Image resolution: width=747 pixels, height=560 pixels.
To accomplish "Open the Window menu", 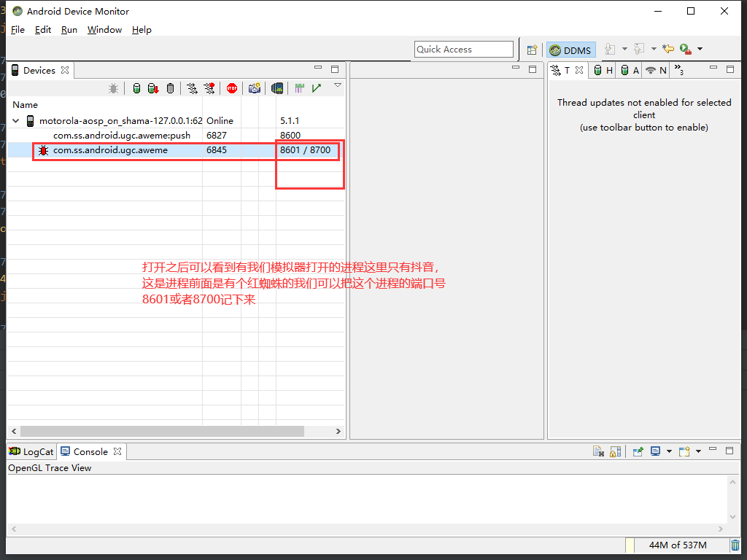I will click(x=104, y=30).
